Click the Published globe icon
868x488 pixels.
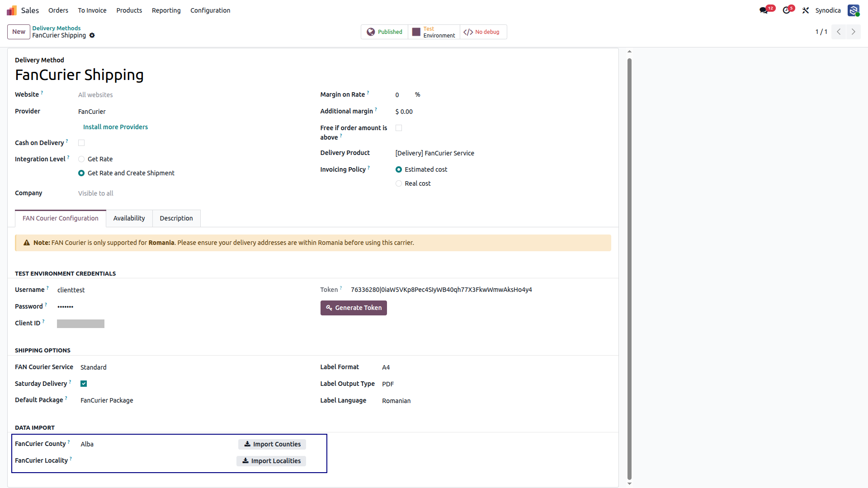coord(371,32)
